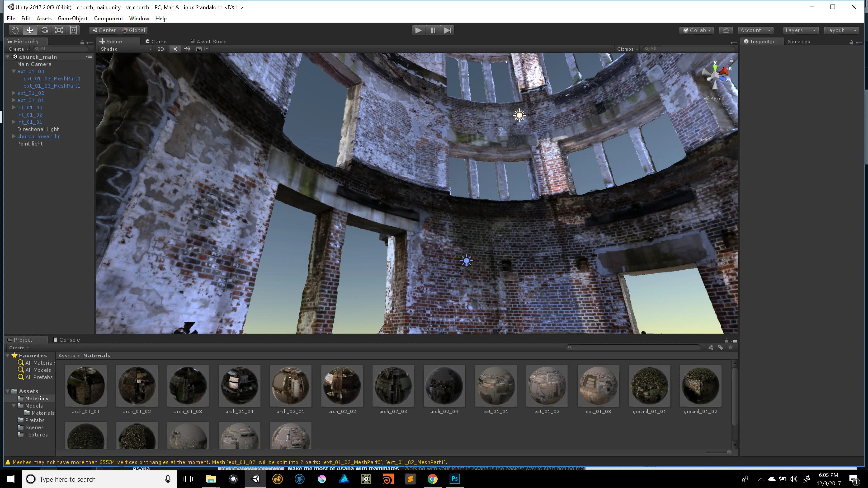Open the Window menu
Screen dimensions: 868x488
point(139,18)
